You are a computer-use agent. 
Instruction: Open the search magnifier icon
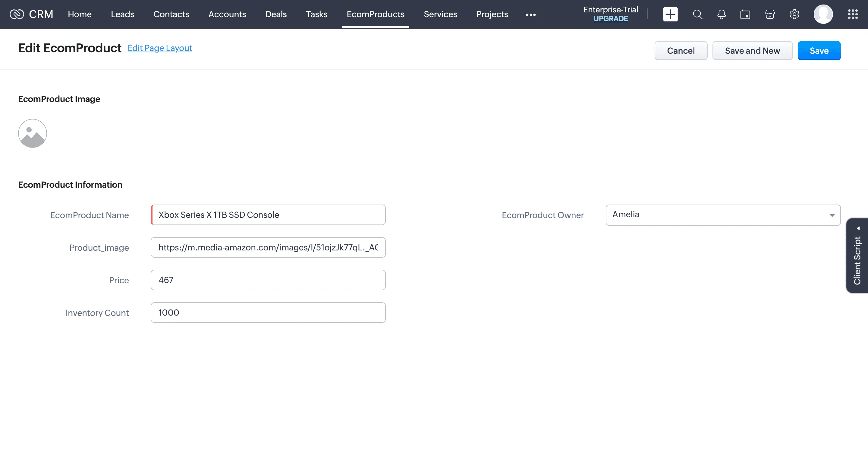click(x=697, y=14)
